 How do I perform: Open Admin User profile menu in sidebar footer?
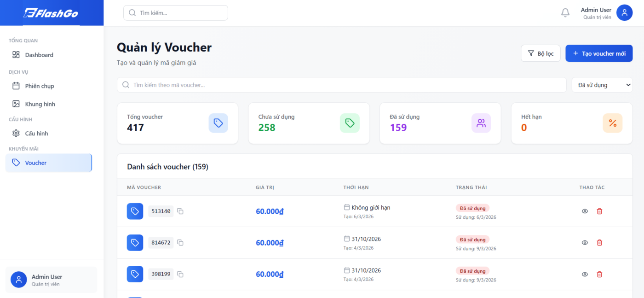[51, 280]
